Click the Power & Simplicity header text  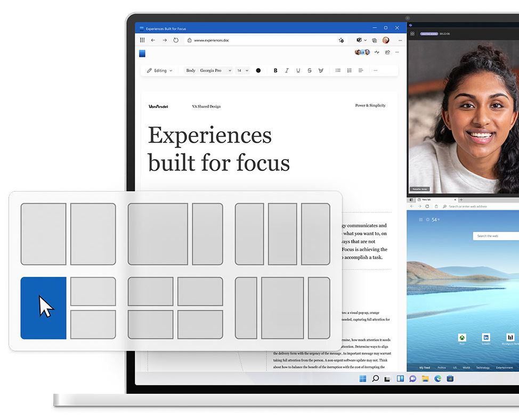coord(370,105)
